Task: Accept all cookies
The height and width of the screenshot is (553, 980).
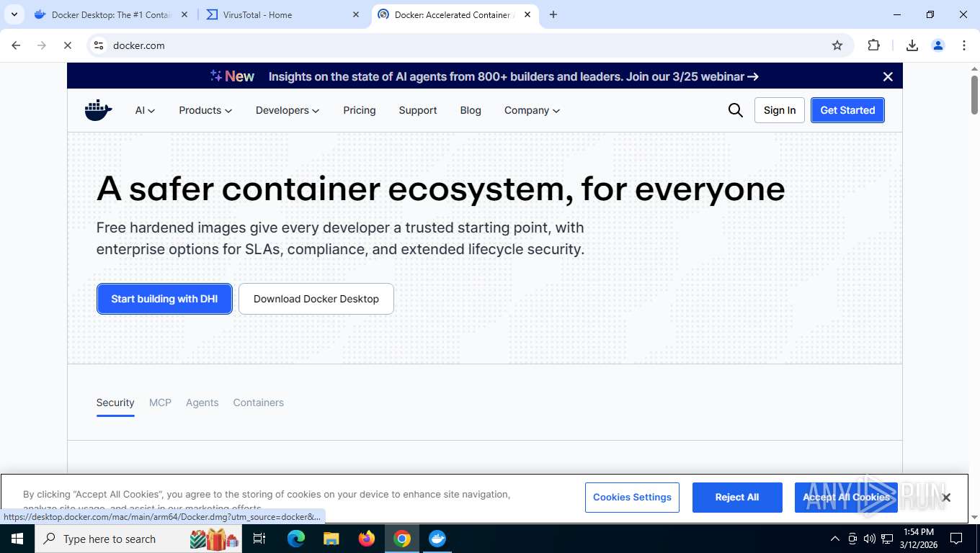Action: click(x=846, y=498)
